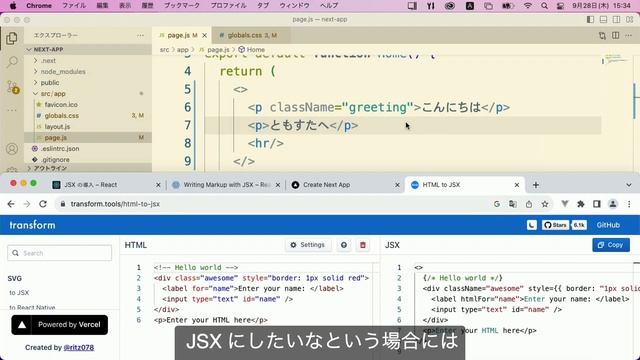
Task: Click the Home breadcrumb symbol
Action: coord(251,49)
